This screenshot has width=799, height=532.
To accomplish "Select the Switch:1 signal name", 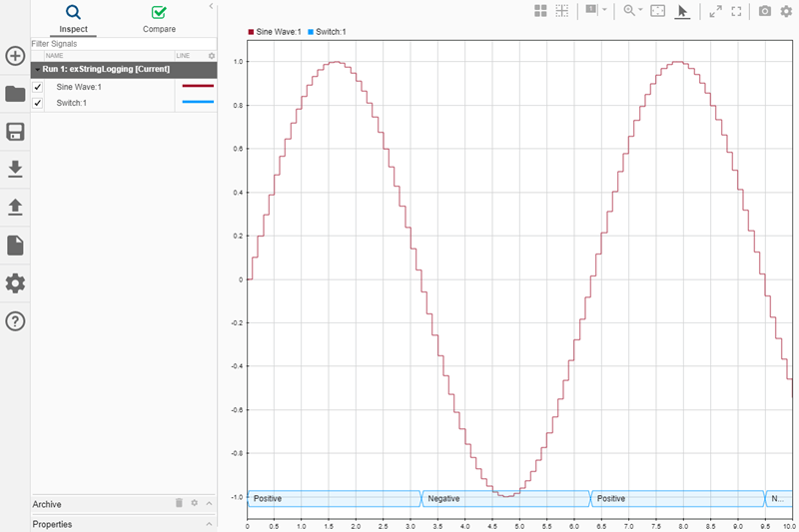I will [x=71, y=103].
